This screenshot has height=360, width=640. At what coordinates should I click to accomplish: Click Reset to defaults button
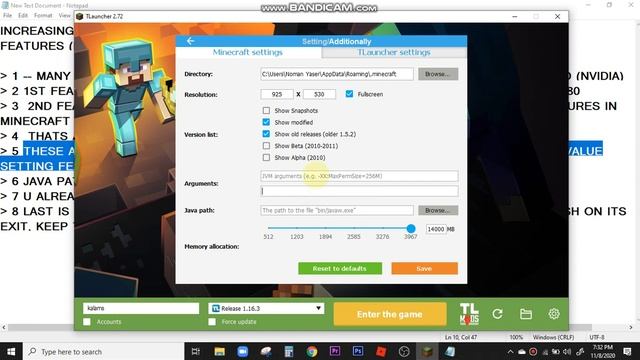[340, 268]
